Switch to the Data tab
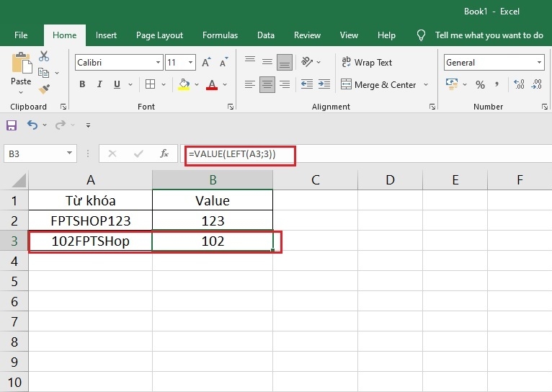 click(x=266, y=35)
